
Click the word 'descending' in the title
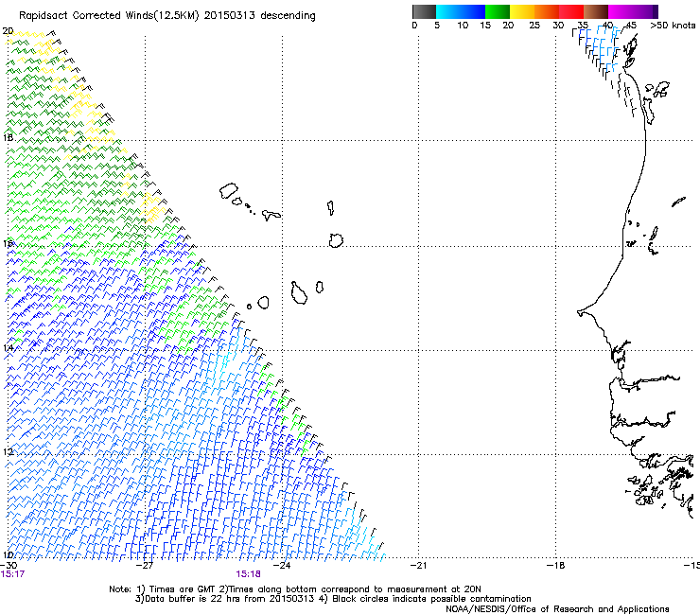(x=288, y=16)
